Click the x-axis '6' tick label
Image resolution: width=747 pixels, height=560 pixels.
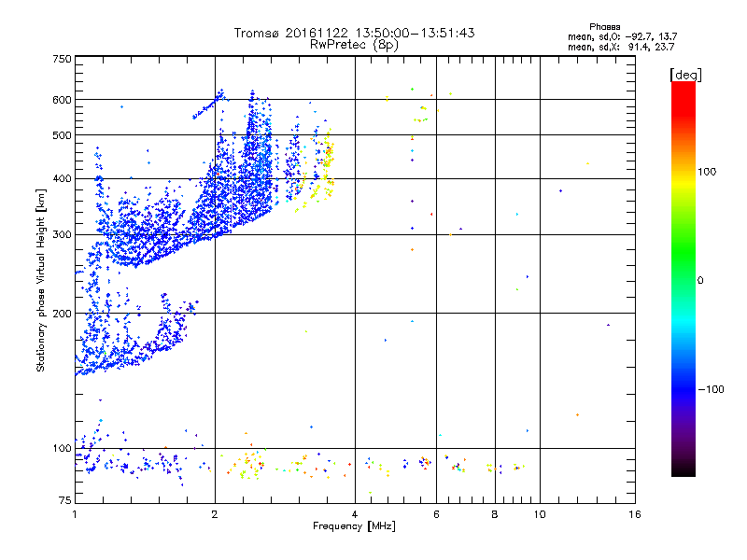pyautogui.click(x=436, y=514)
